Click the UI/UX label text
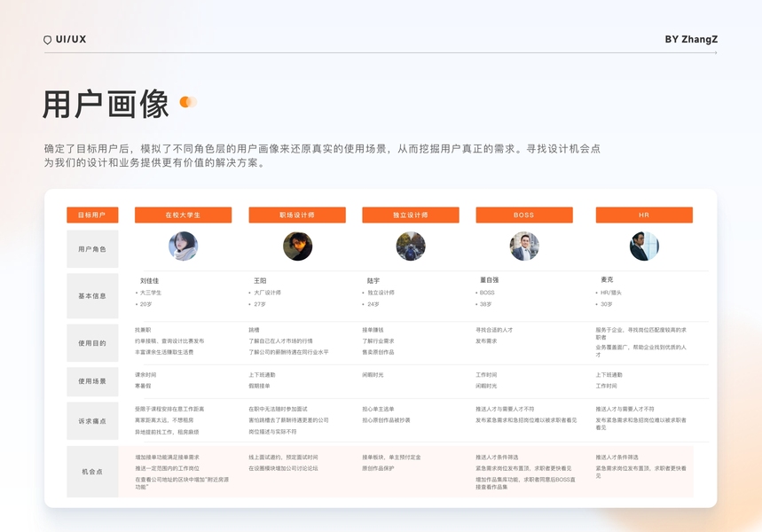Screen dimensions: 762x532 71,39
